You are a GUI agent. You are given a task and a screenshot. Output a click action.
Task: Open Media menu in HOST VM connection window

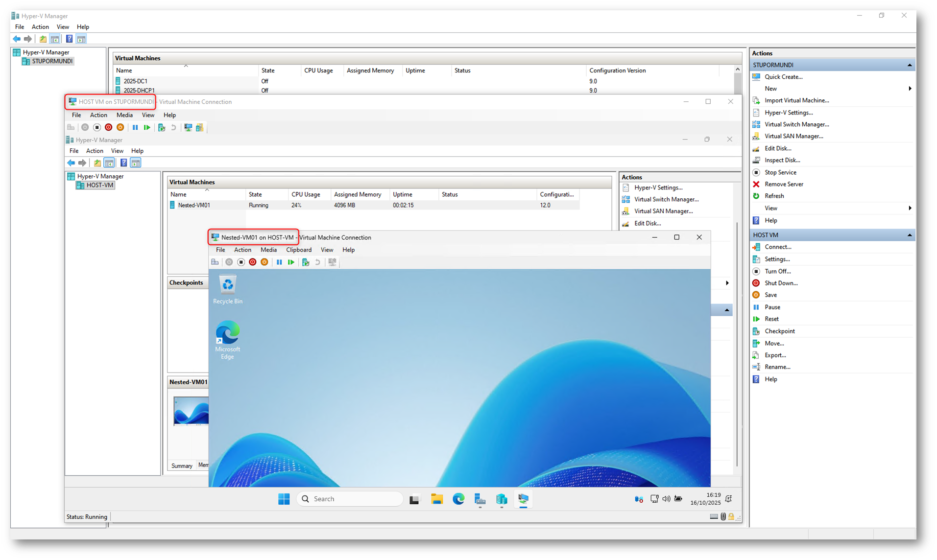[x=124, y=115]
